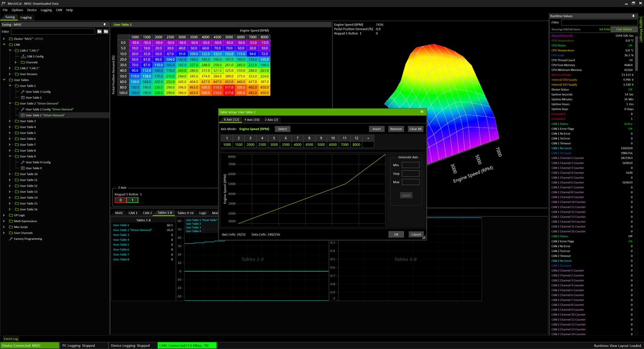Click the pin icon in Tuning panel header

[105, 24]
